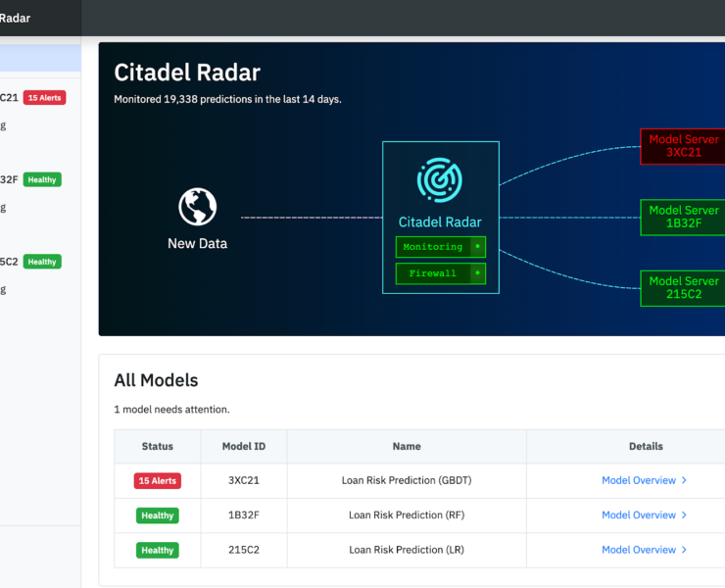
Task: Select the green Model Server 1B32F node
Action: (x=683, y=217)
